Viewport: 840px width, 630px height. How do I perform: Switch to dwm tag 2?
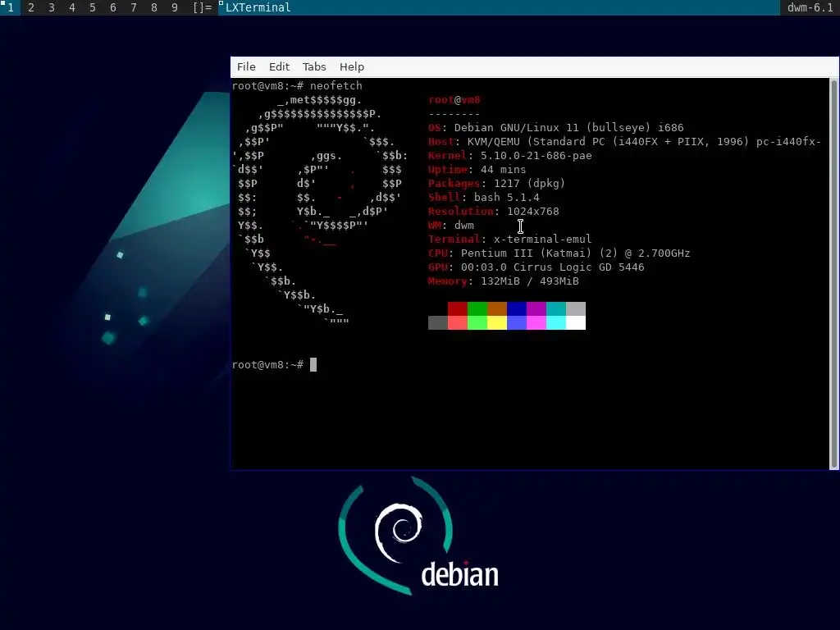tap(31, 7)
